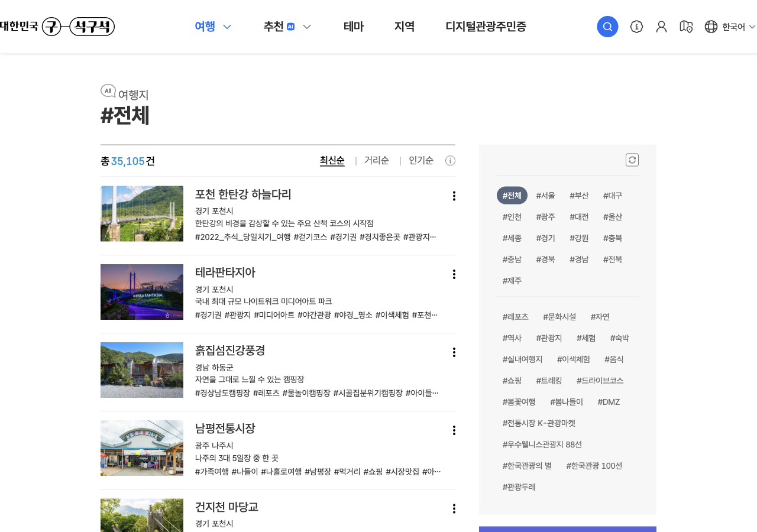Screen dimensions: 757x532
Task: Expand the 여행 menu chevron
Action: pyautogui.click(x=227, y=27)
